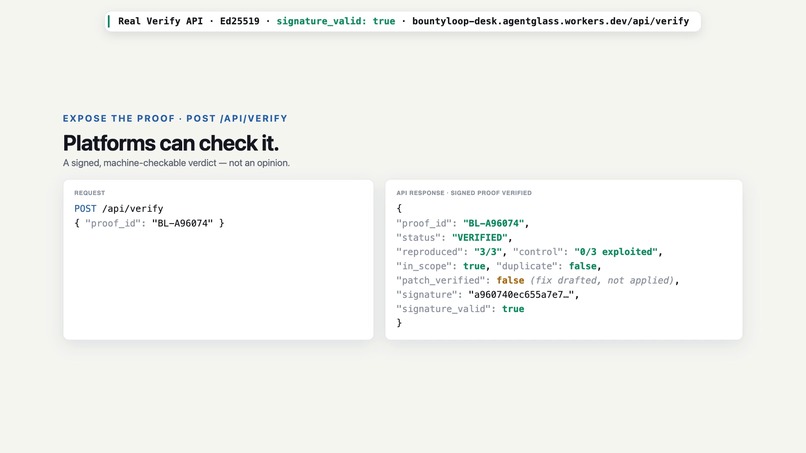Click the response signature_valid value true
This screenshot has height=453, width=806.
[513, 309]
